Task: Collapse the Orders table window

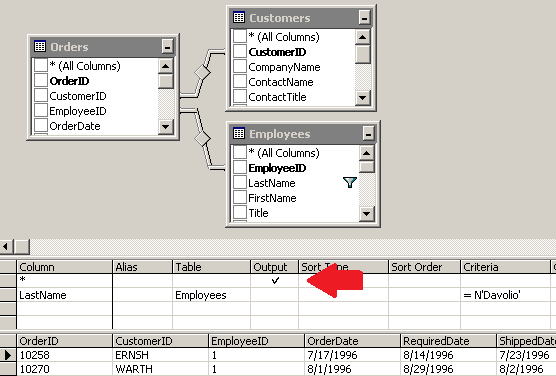Action: pos(167,46)
